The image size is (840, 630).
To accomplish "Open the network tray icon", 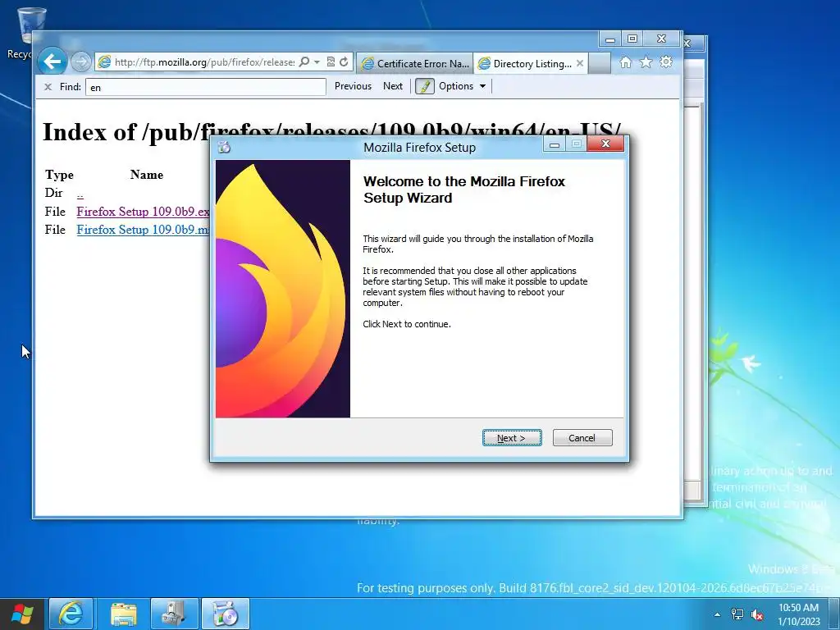I will (737, 614).
